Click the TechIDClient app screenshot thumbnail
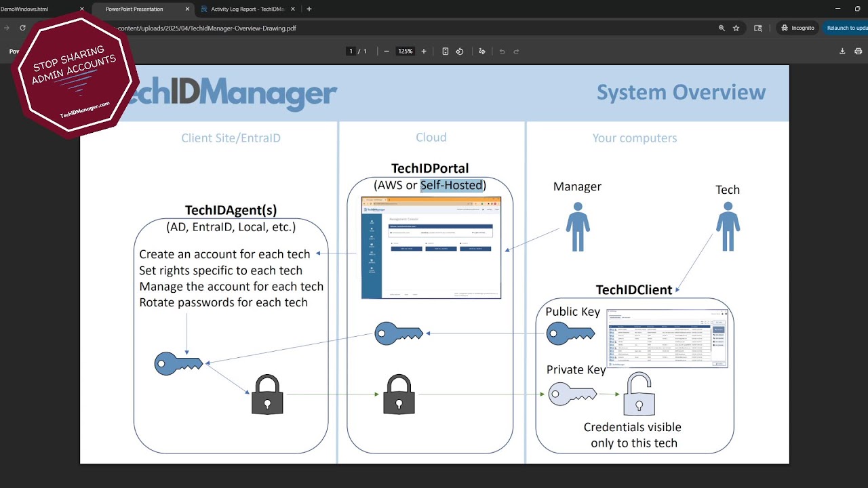This screenshot has width=868, height=488. click(x=668, y=338)
